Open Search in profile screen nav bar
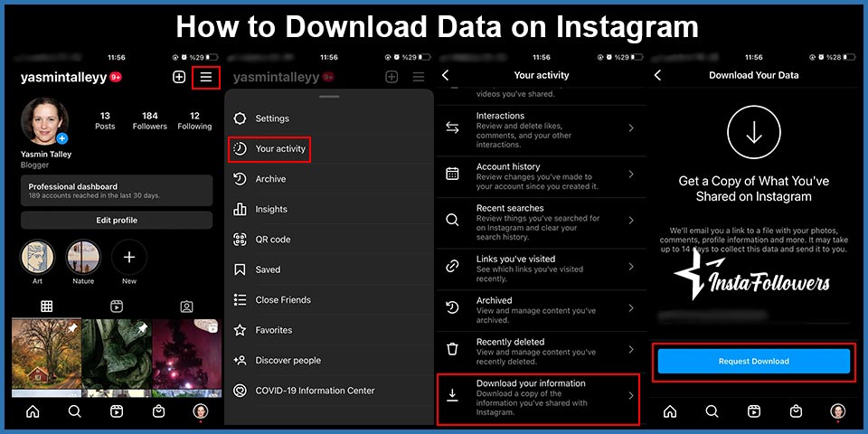The height and width of the screenshot is (434, 868). point(75,411)
